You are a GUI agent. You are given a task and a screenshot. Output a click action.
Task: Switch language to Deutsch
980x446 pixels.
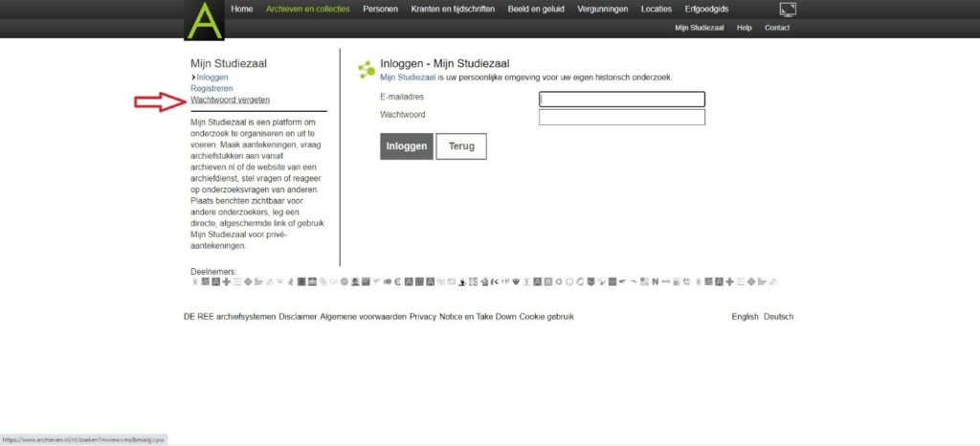point(779,317)
